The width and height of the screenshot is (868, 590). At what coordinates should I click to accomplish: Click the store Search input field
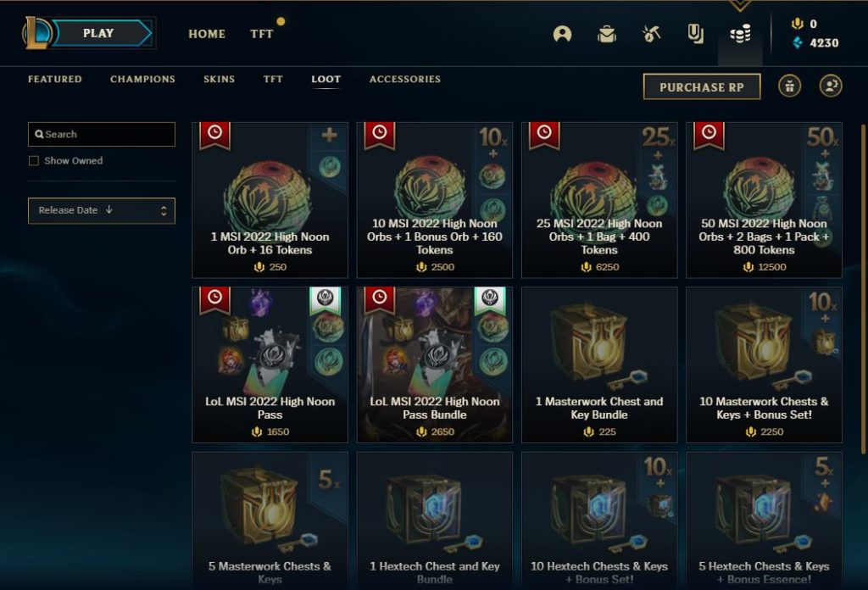click(x=102, y=135)
